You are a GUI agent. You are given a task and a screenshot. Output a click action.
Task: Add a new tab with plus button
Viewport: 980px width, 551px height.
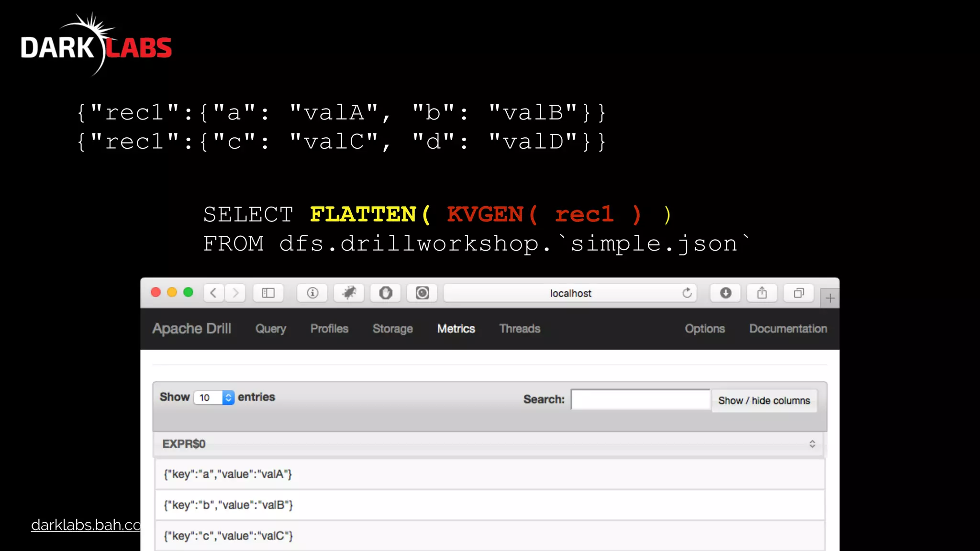[830, 298]
